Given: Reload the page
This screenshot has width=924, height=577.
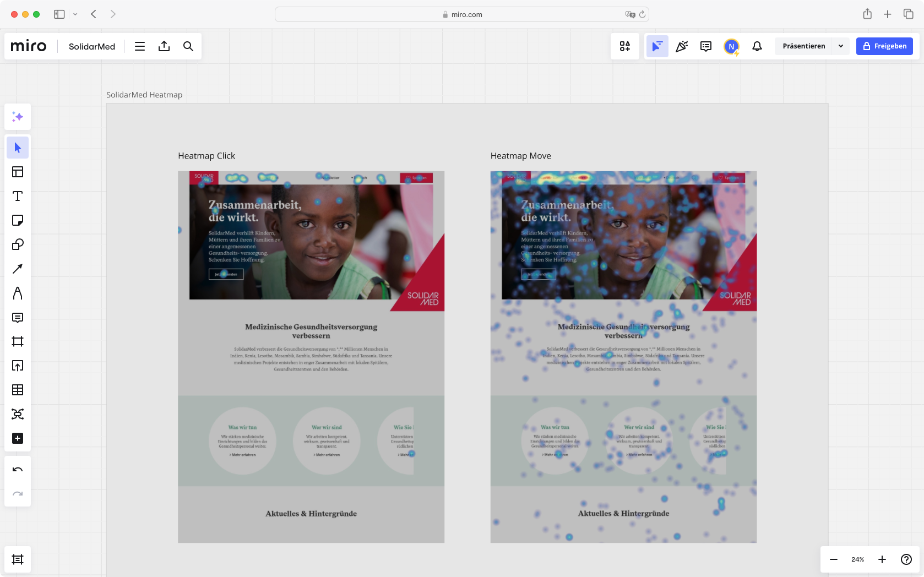Looking at the screenshot, I should (x=642, y=14).
